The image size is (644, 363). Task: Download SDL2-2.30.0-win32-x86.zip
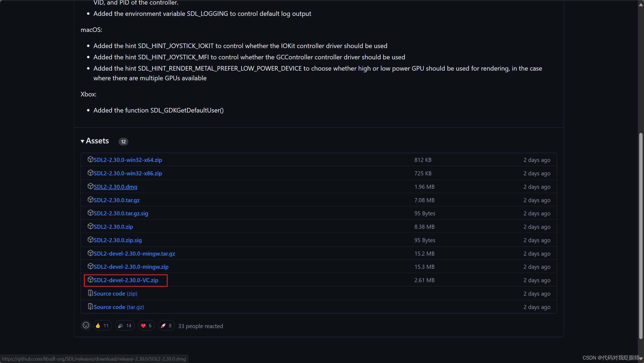[128, 173]
